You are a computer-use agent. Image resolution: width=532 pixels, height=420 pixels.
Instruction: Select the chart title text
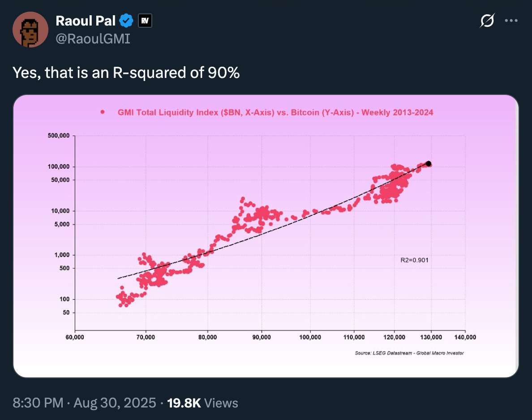coord(275,112)
